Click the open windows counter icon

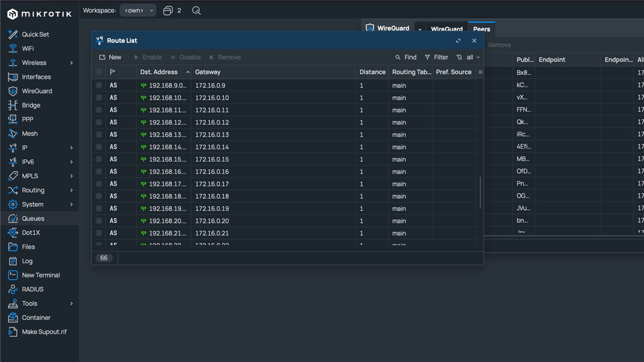click(x=168, y=11)
